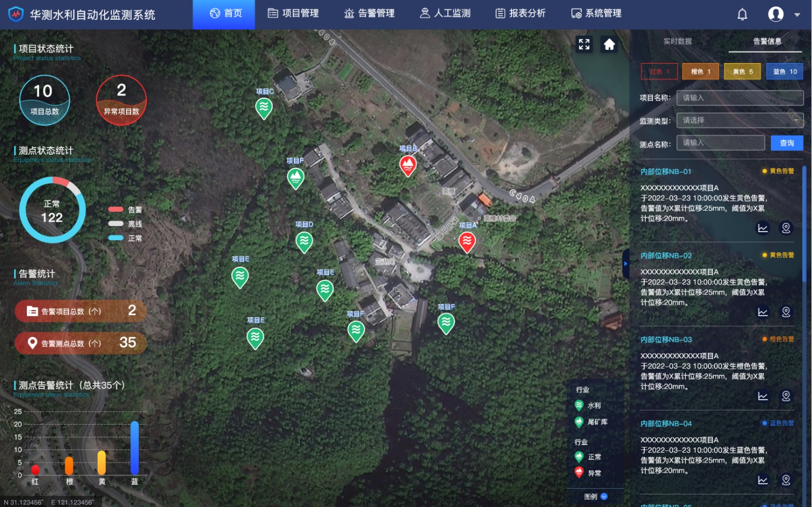Open the 监测类型 dropdown
Screen dimensions: 812x507
point(740,120)
